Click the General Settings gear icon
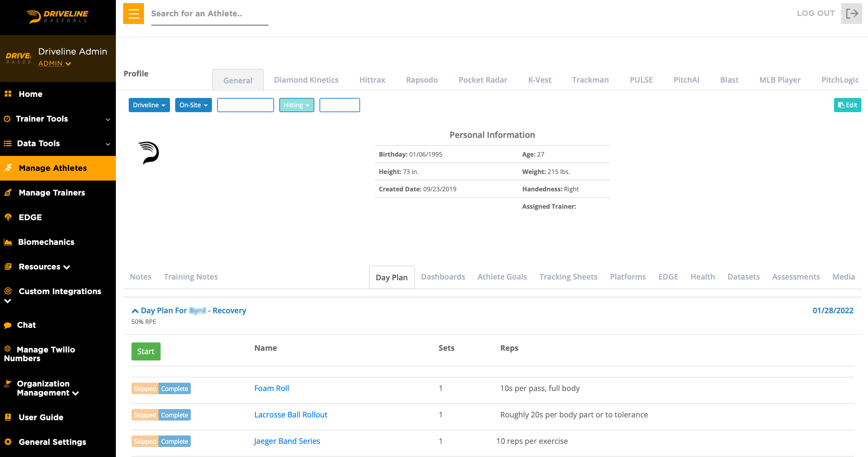868x457 pixels. click(x=8, y=441)
